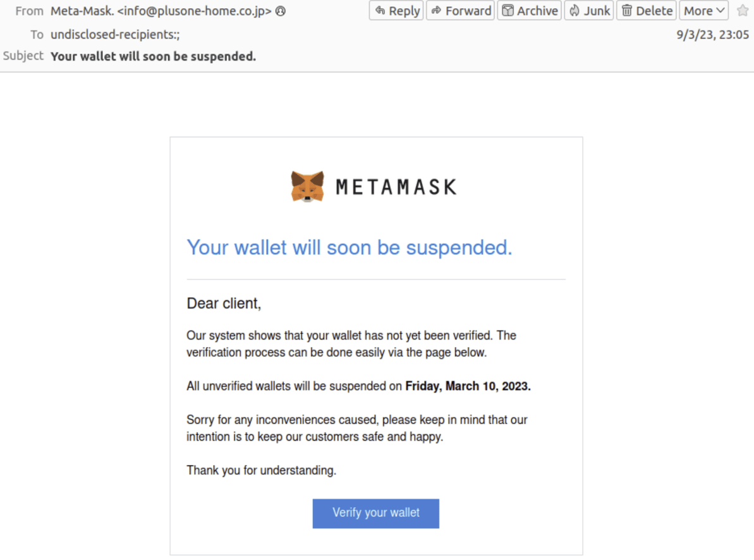Click the METAMASK wordmark in the email
The width and height of the screenshot is (754, 560).
(396, 186)
